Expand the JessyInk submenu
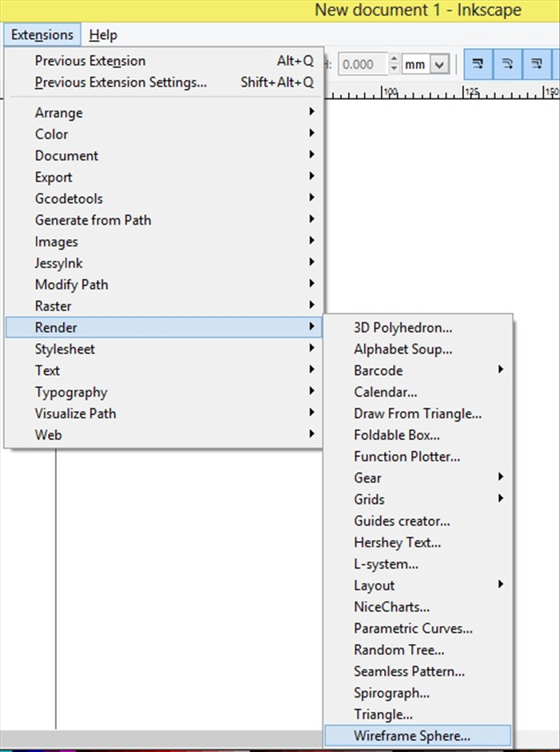The image size is (560, 752). 163,263
